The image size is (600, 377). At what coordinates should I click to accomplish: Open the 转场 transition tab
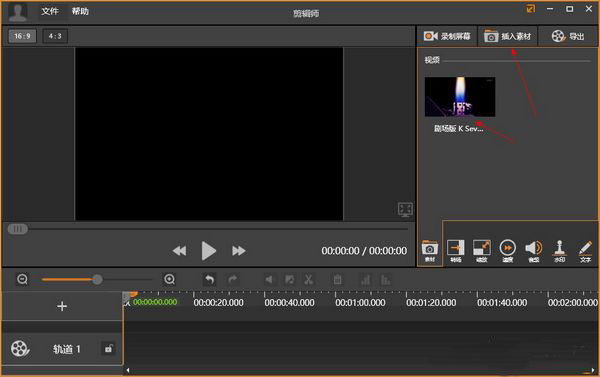(x=456, y=251)
